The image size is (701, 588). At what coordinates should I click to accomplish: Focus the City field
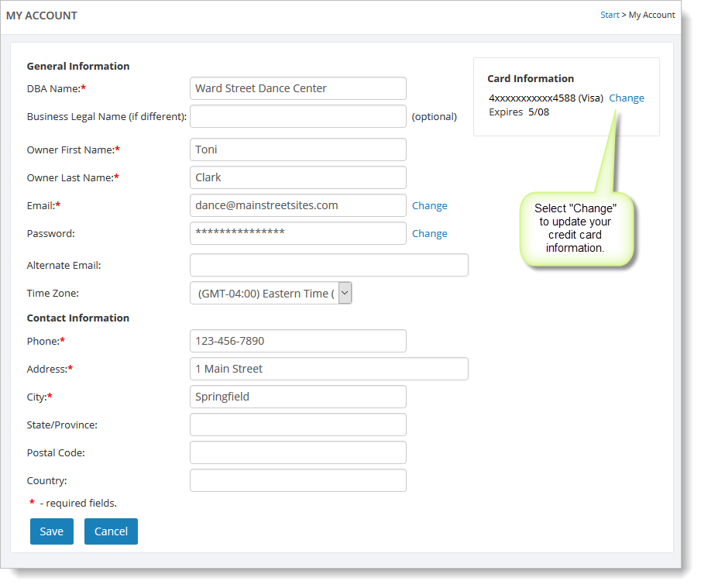[x=297, y=397]
